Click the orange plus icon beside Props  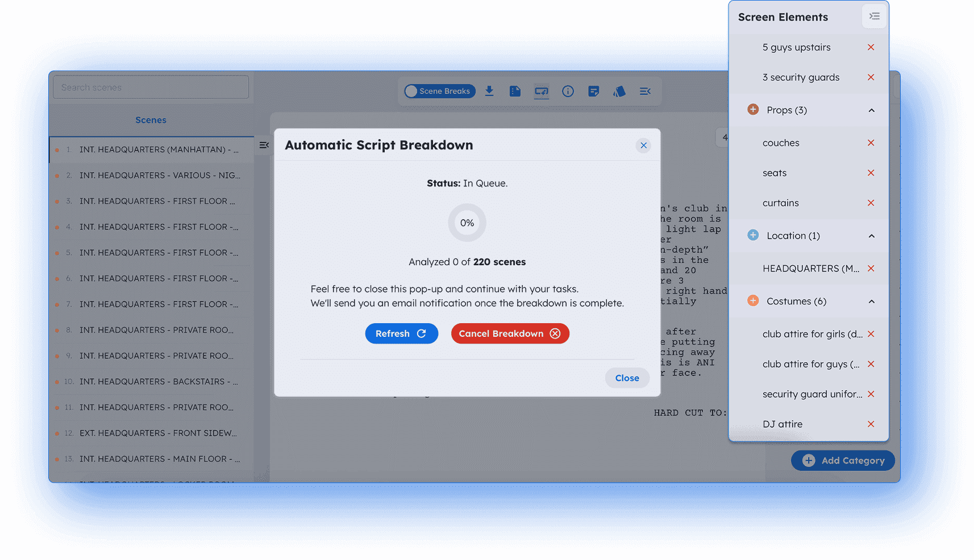[x=753, y=110]
